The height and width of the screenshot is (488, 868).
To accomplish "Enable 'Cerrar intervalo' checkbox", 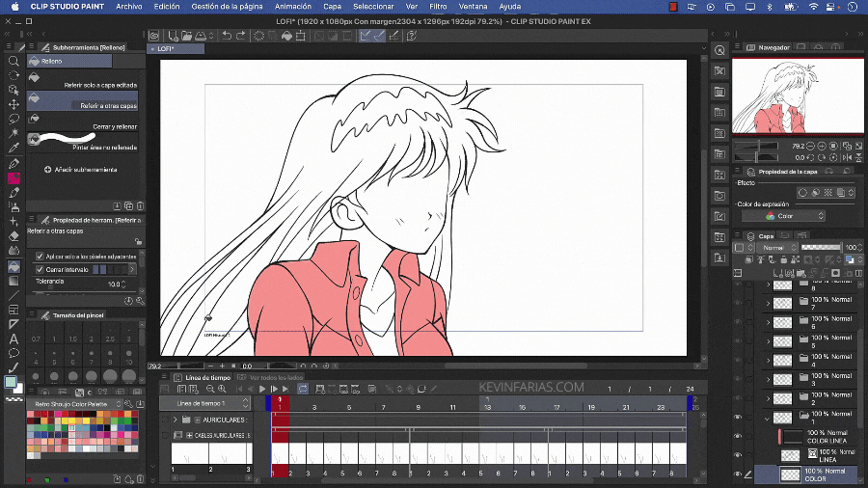I will [40, 269].
